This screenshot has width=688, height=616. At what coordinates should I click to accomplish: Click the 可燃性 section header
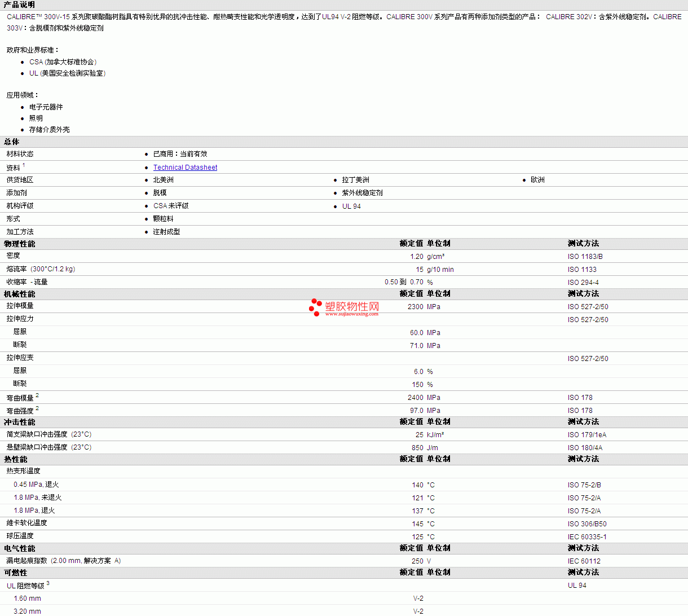pos(16,573)
